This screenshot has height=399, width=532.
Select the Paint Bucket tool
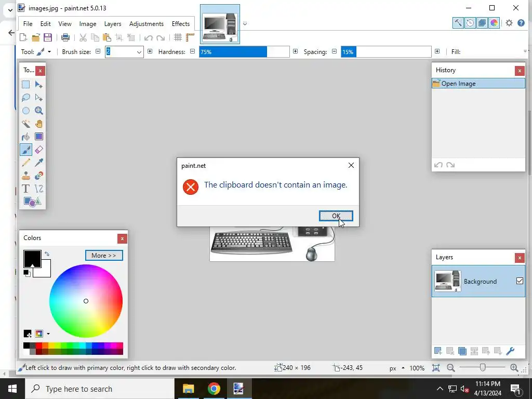click(x=26, y=137)
